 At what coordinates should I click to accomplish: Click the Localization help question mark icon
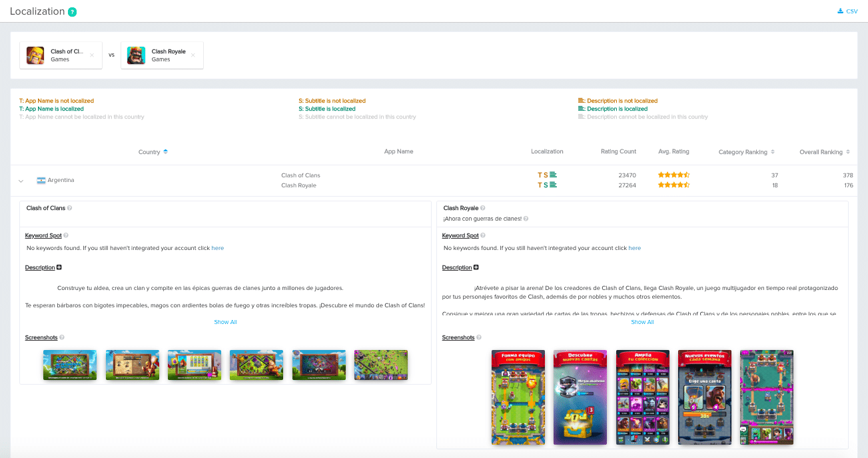(72, 12)
